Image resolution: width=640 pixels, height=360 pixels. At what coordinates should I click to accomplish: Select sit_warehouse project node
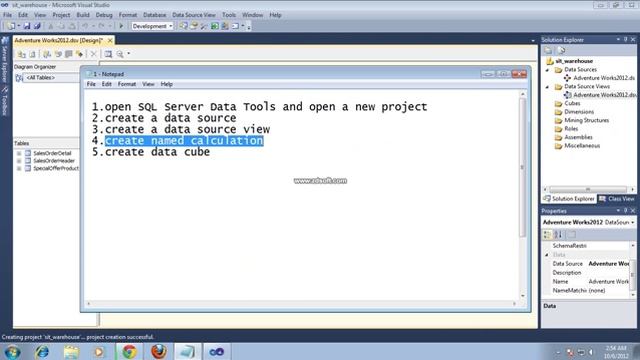click(574, 61)
